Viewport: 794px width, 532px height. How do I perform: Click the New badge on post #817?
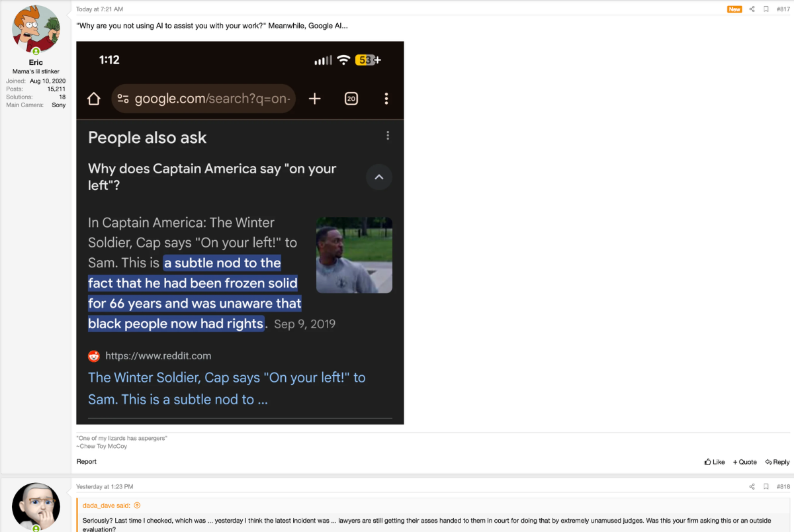click(x=734, y=10)
